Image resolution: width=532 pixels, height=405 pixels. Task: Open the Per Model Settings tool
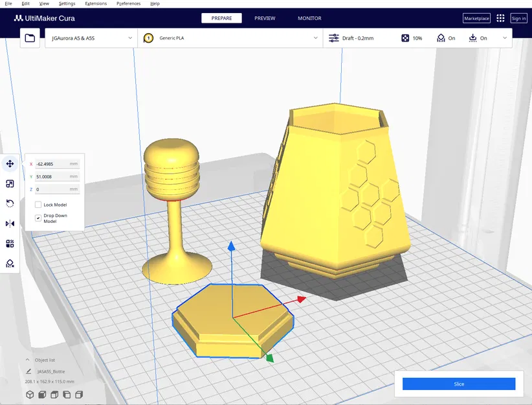10,244
